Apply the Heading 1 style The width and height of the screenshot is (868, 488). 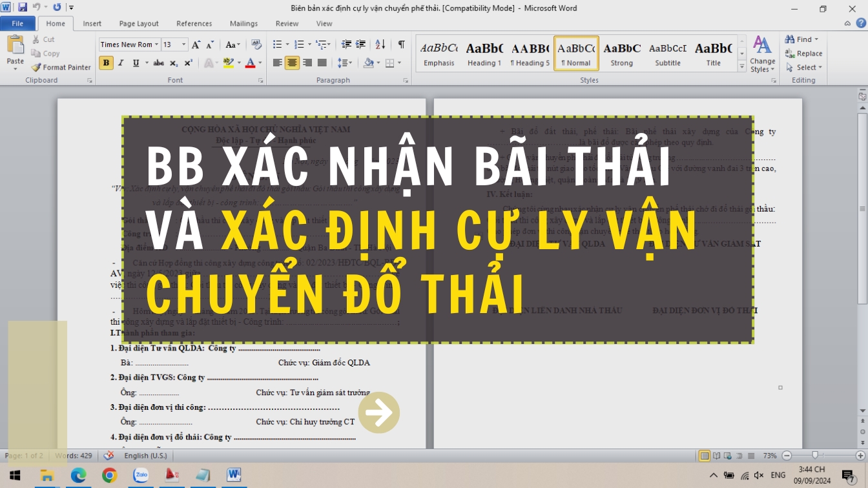484,53
